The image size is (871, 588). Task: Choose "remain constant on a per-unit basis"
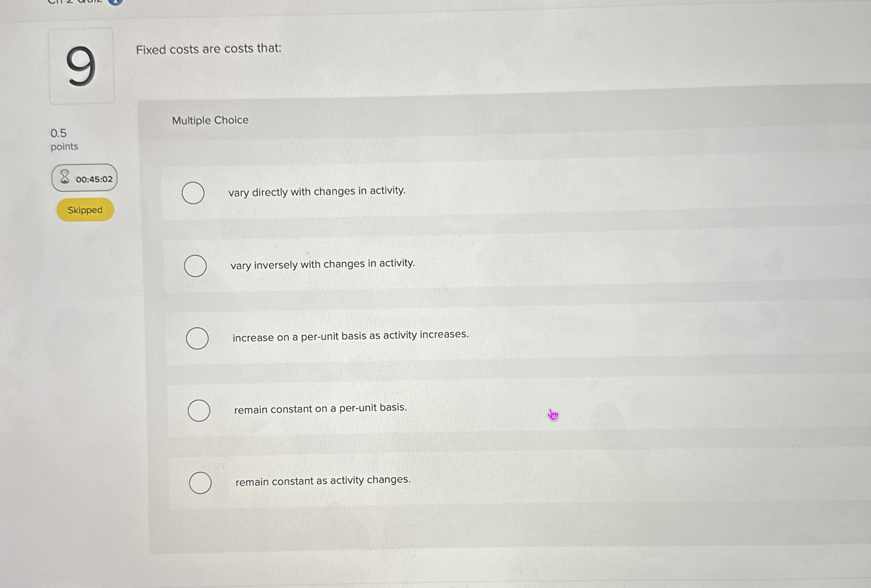pyautogui.click(x=200, y=411)
